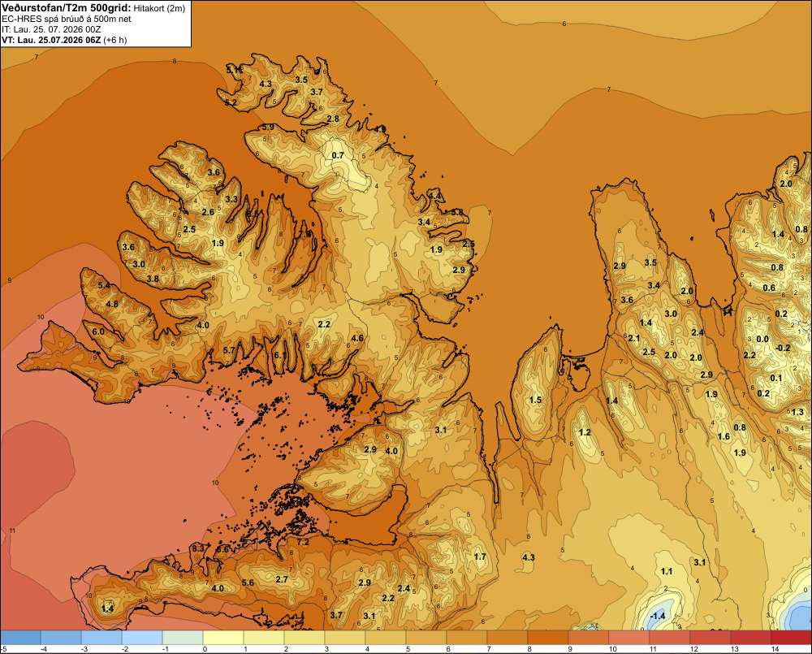Click the 'EC-HRES spá brúuð á 500m net' line
The width and height of the screenshot is (812, 654).
67,19
